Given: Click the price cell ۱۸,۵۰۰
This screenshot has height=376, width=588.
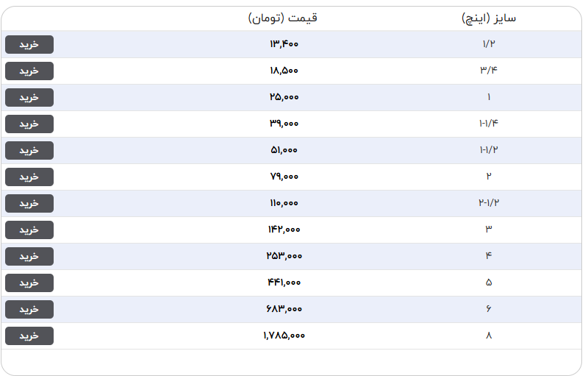Looking at the screenshot, I should pos(284,71).
